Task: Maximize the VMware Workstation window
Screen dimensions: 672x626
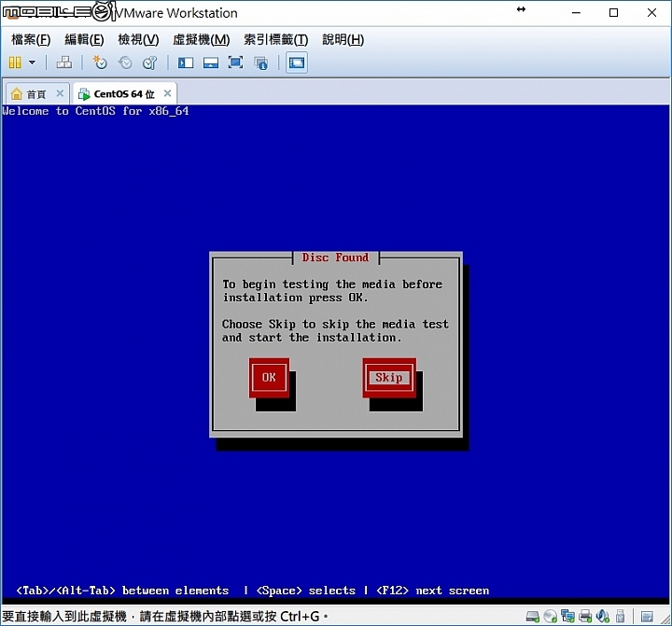Action: tap(614, 13)
